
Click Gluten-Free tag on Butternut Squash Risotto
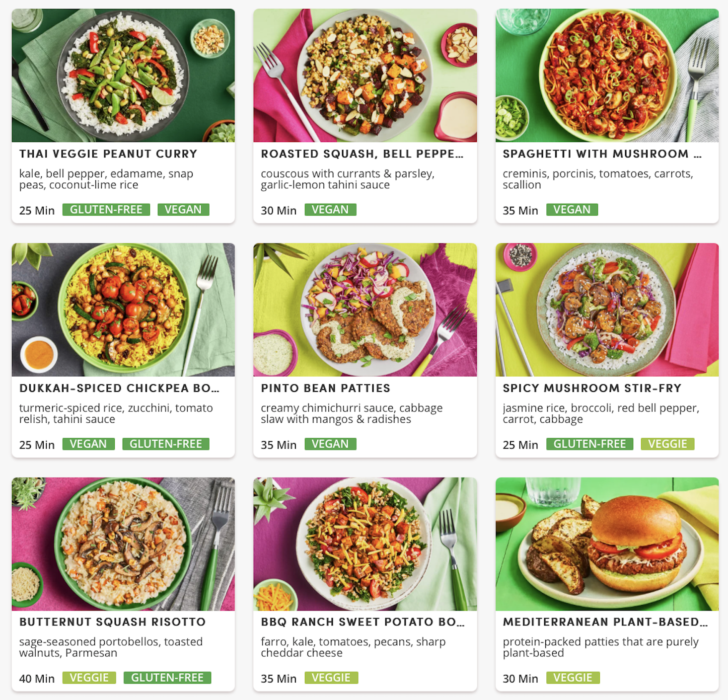point(167,678)
